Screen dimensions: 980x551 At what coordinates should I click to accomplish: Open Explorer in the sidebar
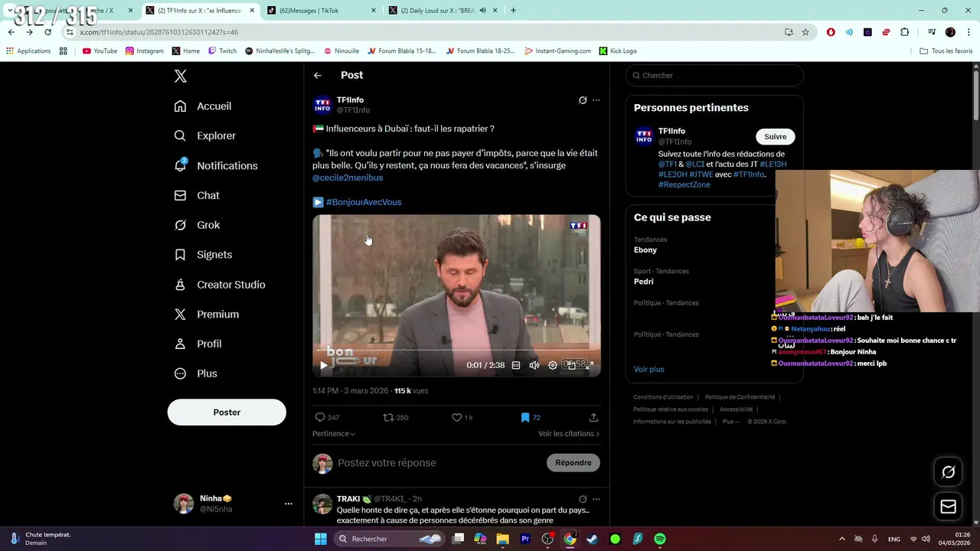pos(205,136)
